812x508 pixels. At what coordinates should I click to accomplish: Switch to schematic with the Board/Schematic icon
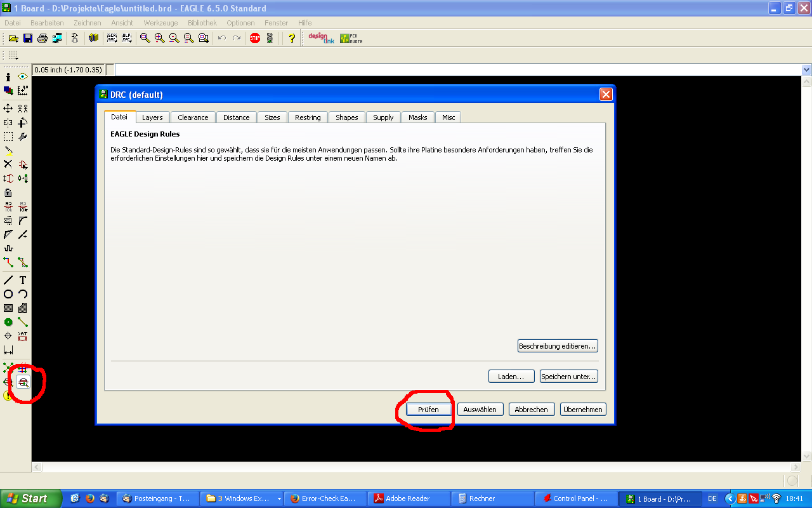75,38
